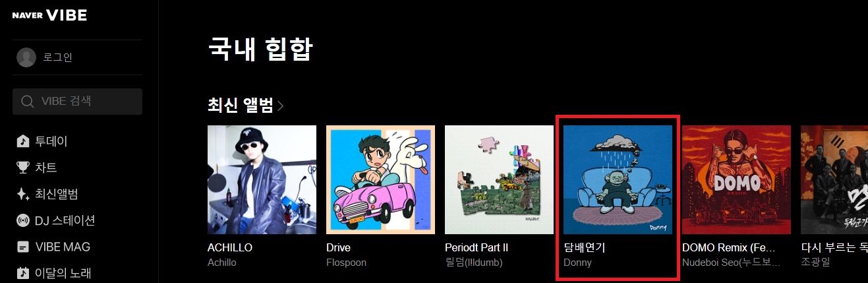Open the Drive album cover by Flospoon
The image size is (868, 283).
point(380,179)
